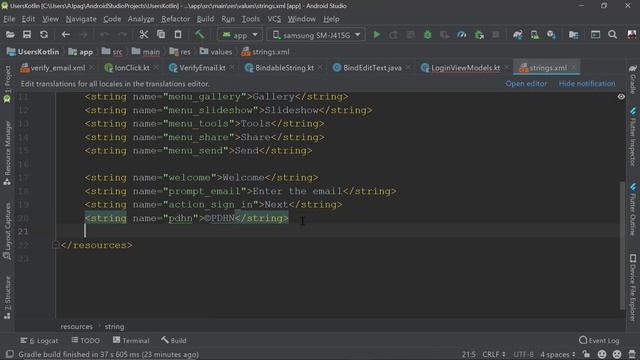Viewport: 640px width, 360px height.
Task: Open the Navigate menu
Action: tap(81, 19)
